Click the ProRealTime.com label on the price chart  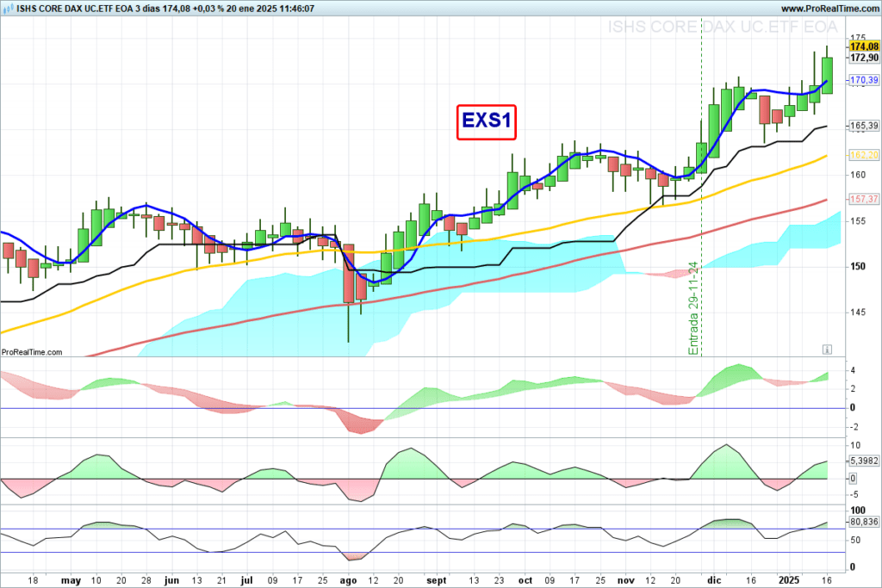[x=32, y=352]
